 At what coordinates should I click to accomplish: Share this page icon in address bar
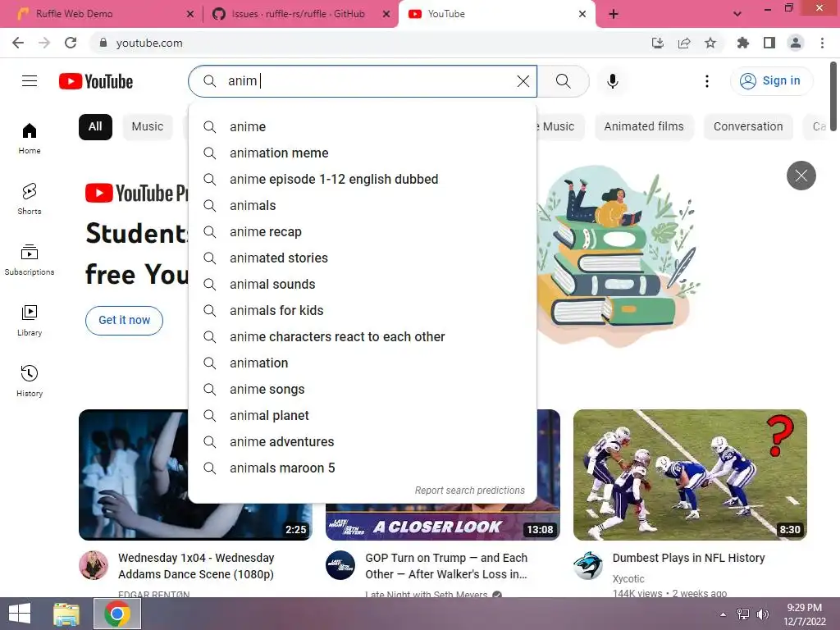684,43
